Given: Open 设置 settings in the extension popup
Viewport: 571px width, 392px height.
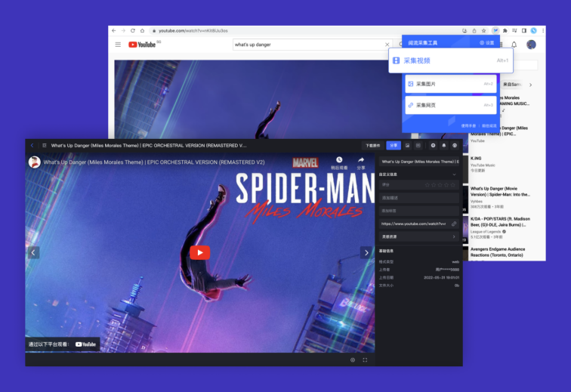Looking at the screenshot, I should [x=487, y=42].
